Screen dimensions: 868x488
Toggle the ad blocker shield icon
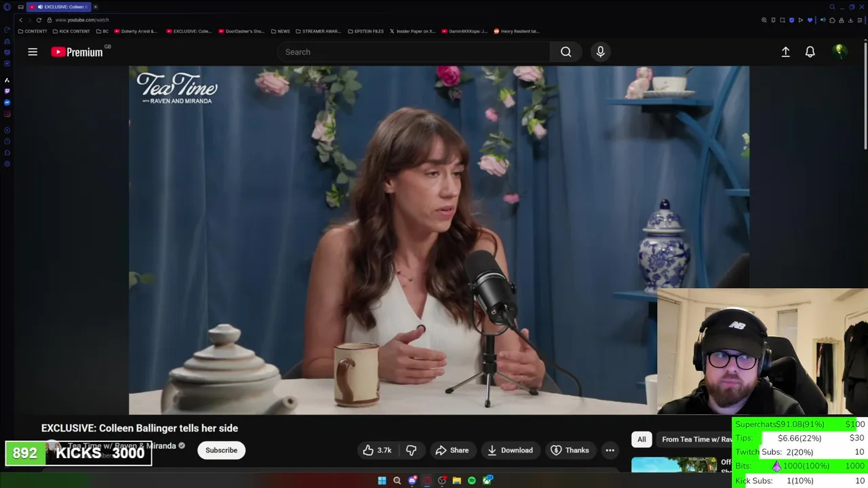coord(791,20)
